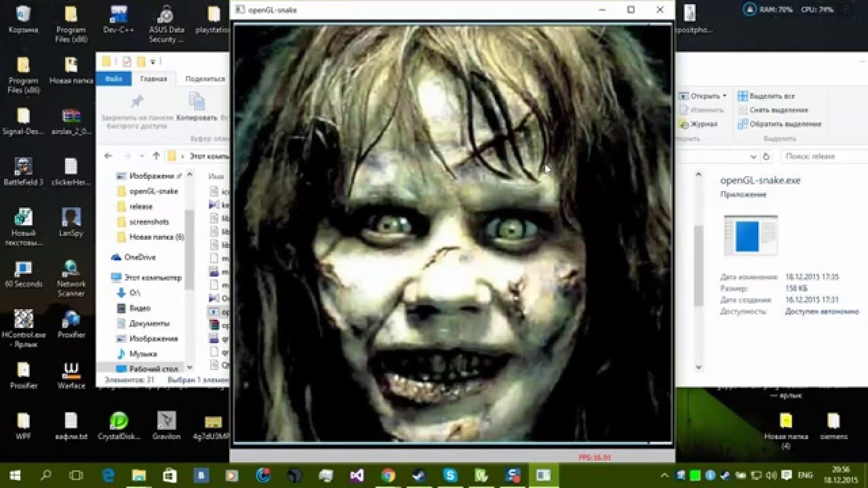Expand the Открыть dropdown arrow
868x488 pixels.
coord(724,96)
